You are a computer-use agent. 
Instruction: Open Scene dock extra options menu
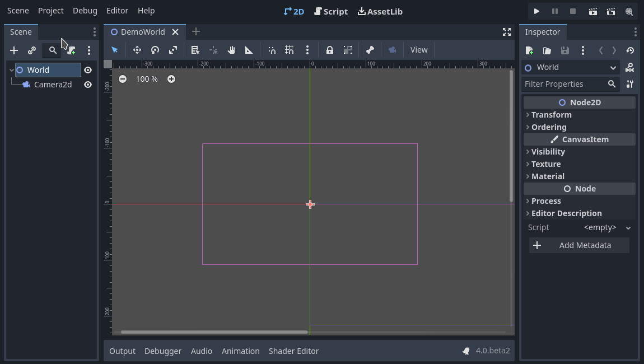tap(89, 50)
